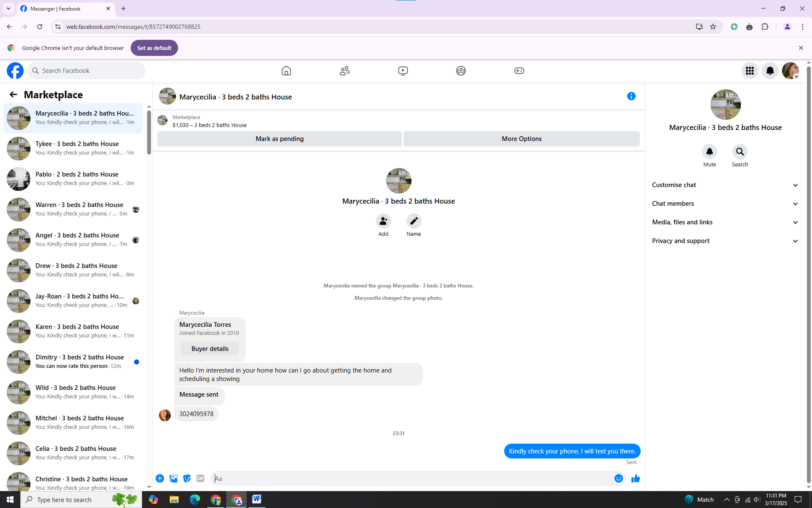The height and width of the screenshot is (508, 812).
Task: Open the Karen conversation
Action: click(73, 331)
